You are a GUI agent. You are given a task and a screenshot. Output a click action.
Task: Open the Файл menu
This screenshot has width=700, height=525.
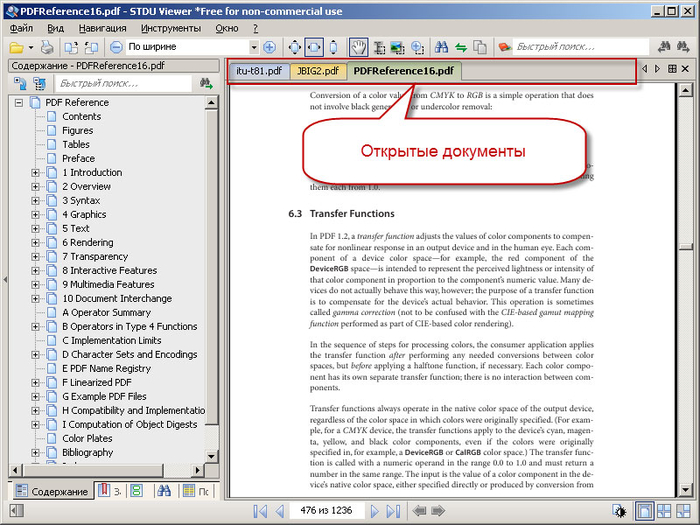pyautogui.click(x=21, y=29)
